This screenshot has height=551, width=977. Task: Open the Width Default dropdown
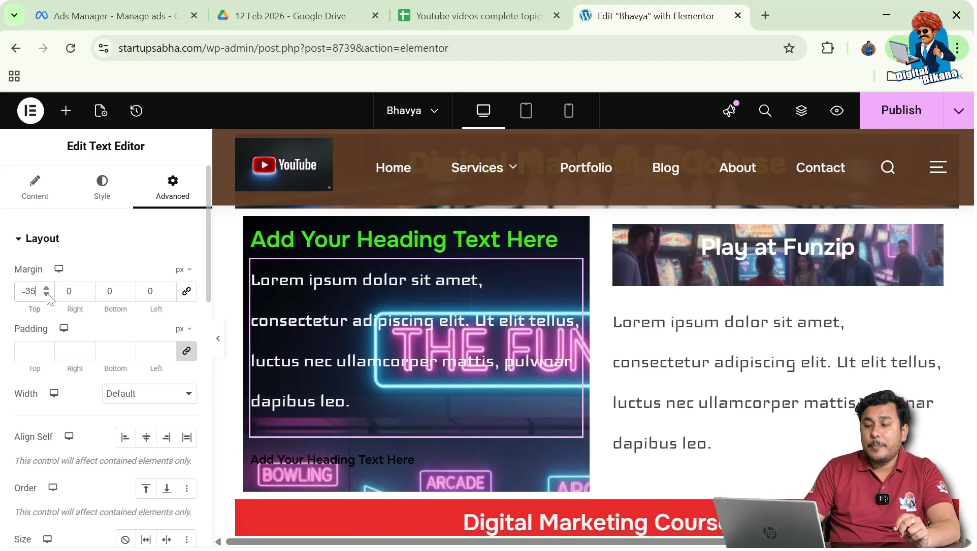pos(149,394)
